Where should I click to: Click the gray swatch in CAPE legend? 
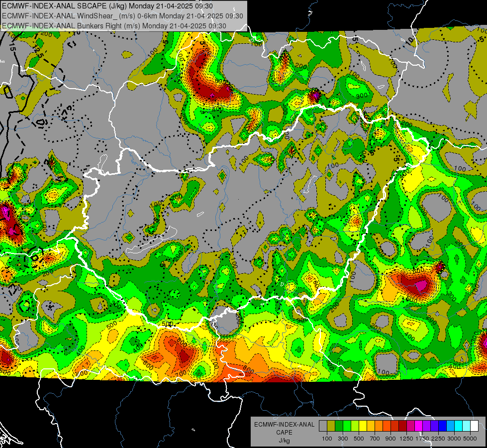(323, 426)
